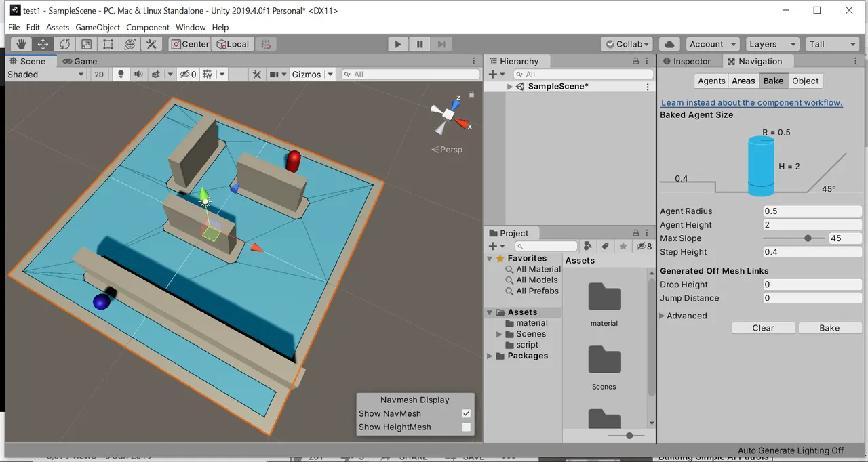Toggle 2D scene view
868x462 pixels.
click(x=99, y=75)
